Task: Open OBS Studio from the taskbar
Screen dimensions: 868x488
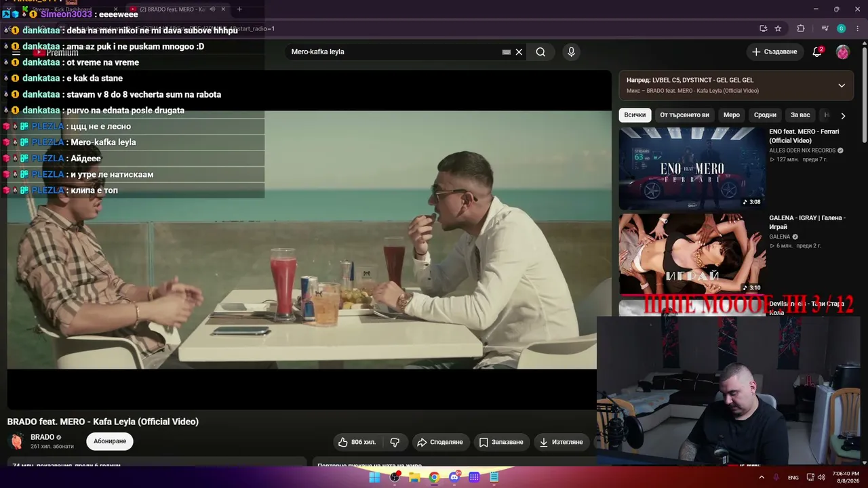Action: (395, 477)
